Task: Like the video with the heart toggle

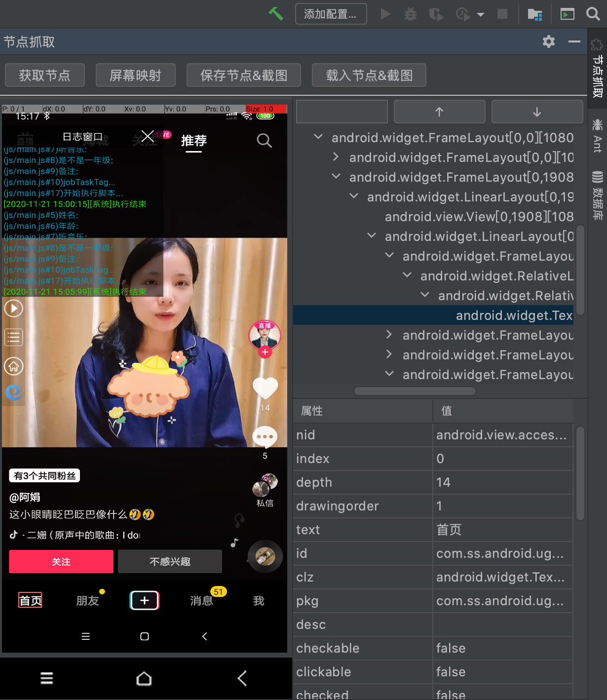Action: point(265,389)
